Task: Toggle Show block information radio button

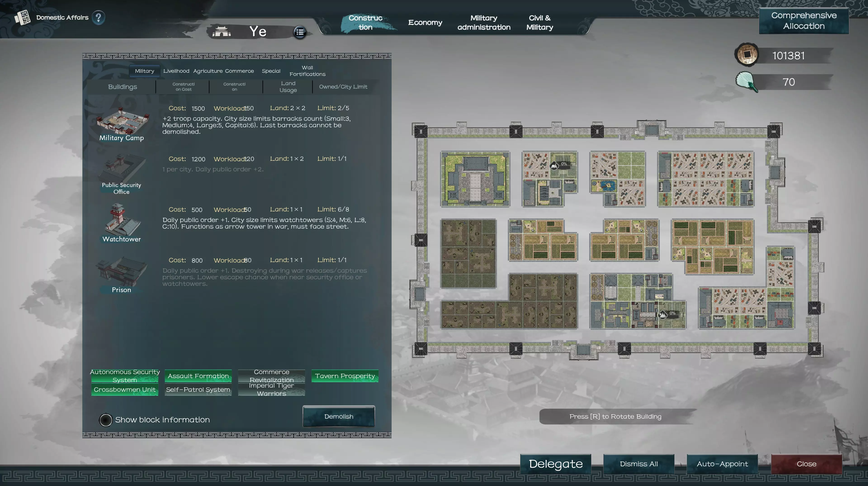Action: [x=105, y=420]
